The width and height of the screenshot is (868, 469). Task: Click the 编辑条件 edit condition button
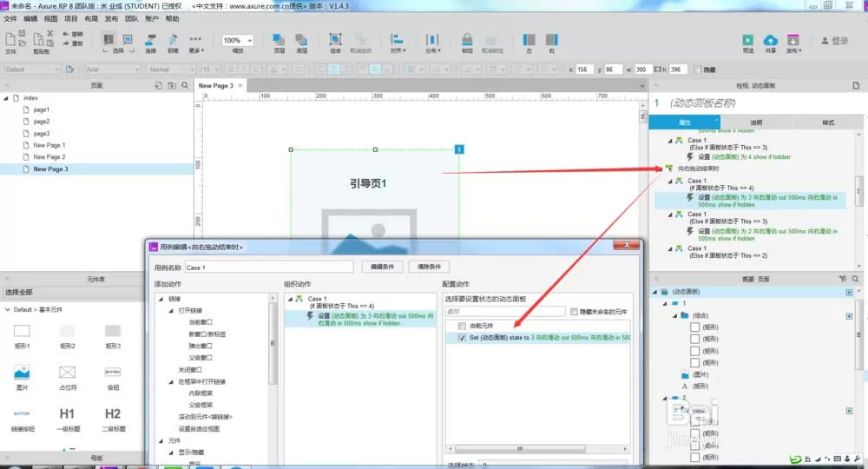coord(382,267)
